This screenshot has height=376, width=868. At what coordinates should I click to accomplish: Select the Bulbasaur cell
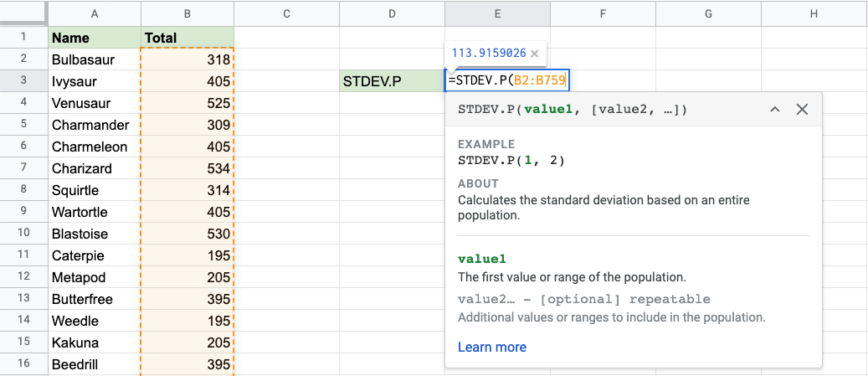click(x=94, y=59)
